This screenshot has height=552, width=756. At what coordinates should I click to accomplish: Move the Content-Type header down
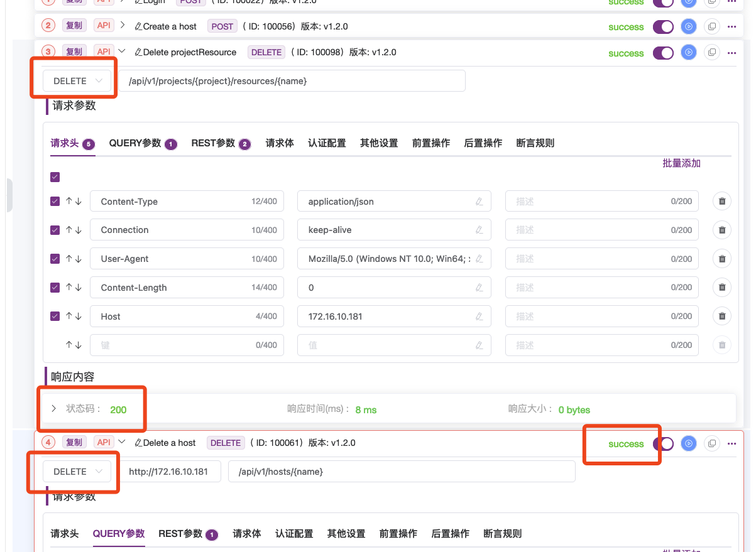(79, 201)
